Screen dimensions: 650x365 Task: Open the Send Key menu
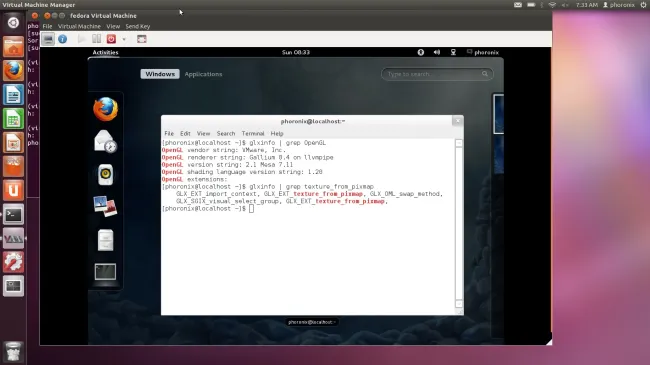138,26
